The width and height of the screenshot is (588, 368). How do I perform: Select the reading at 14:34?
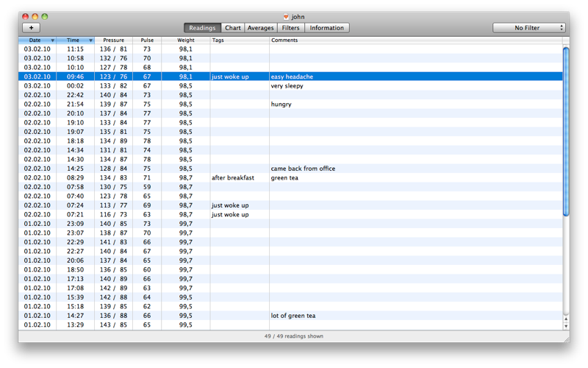coord(290,150)
